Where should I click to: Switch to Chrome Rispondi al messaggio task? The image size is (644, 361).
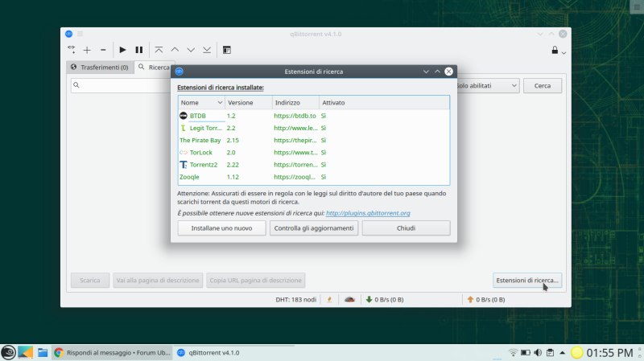(112, 352)
